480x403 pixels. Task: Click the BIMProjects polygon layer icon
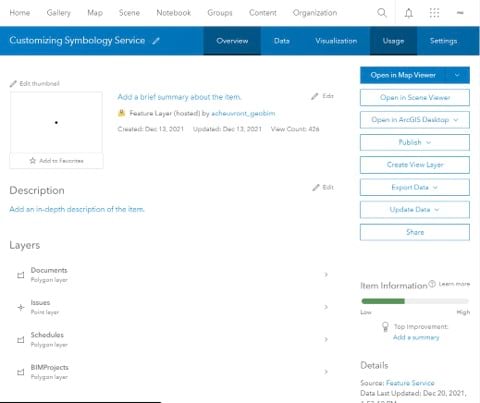pyautogui.click(x=21, y=372)
